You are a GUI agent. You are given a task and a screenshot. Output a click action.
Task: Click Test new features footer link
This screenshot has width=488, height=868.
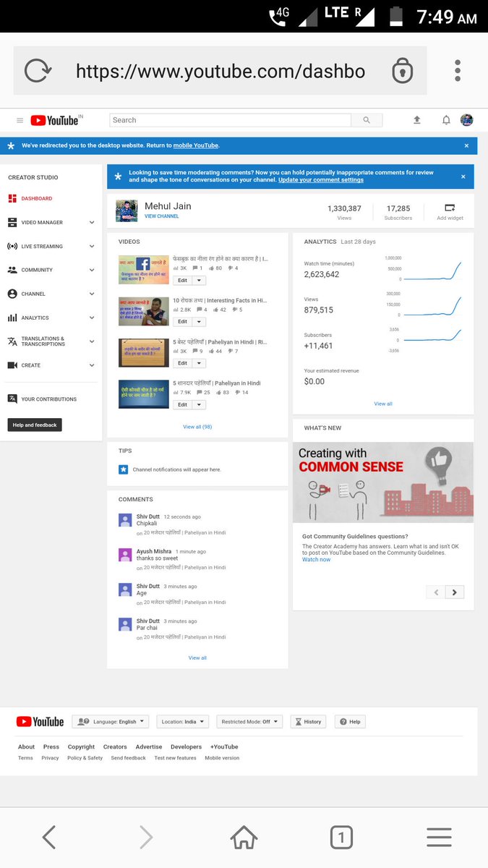coord(175,758)
